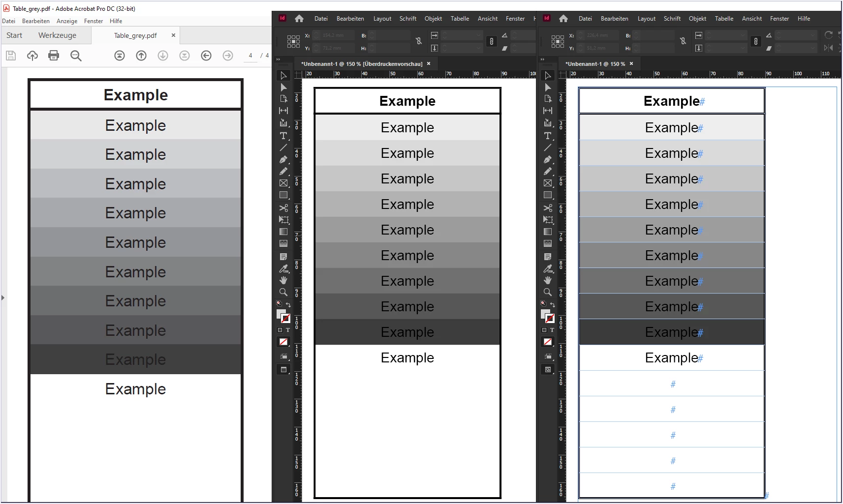Open scale Y percentage dropdown in right InDesign

[743, 48]
